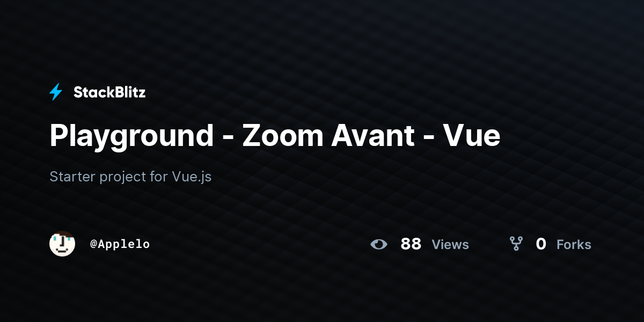The width and height of the screenshot is (644, 322).
Task: Click "Vue.js" in the subtitle line
Action: click(x=192, y=177)
